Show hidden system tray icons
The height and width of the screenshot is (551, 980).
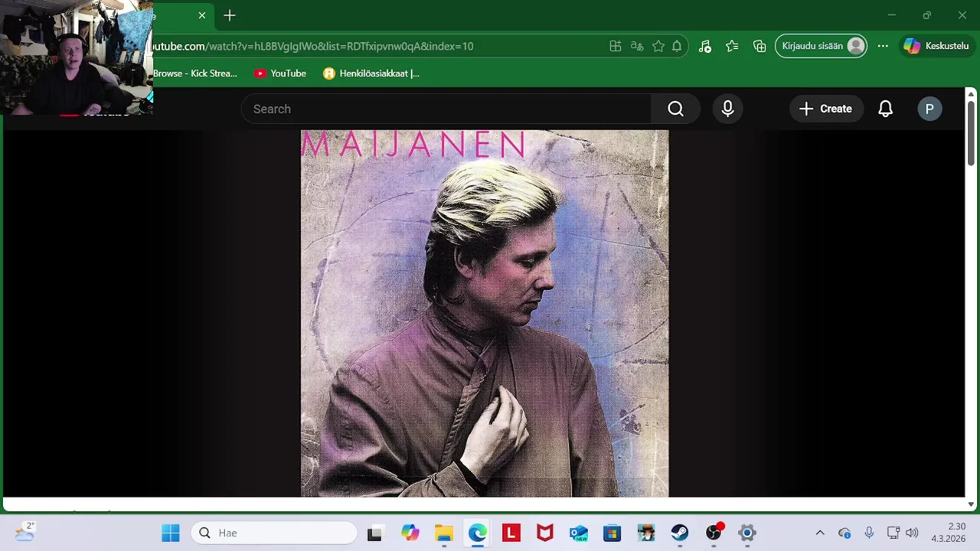pyautogui.click(x=820, y=533)
